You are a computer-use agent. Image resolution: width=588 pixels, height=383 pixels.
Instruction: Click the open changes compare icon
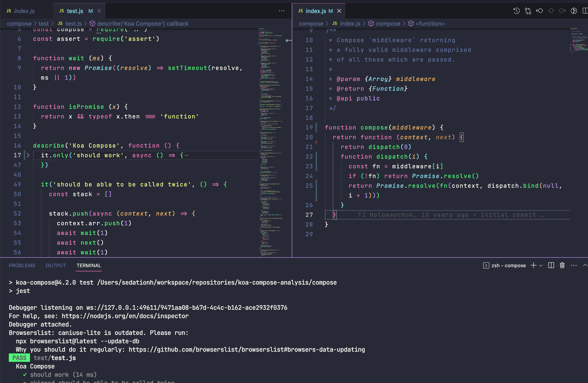point(528,11)
